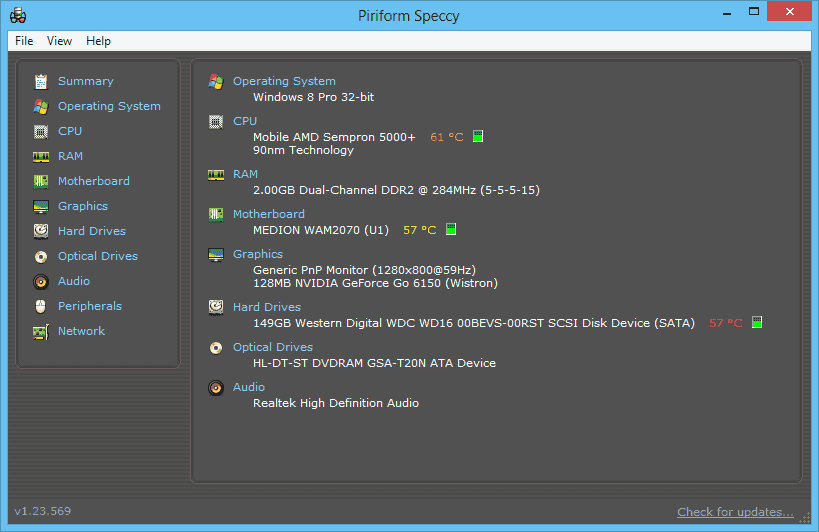The image size is (819, 532).
Task: Select CPU section in the sidebar
Action: (70, 131)
